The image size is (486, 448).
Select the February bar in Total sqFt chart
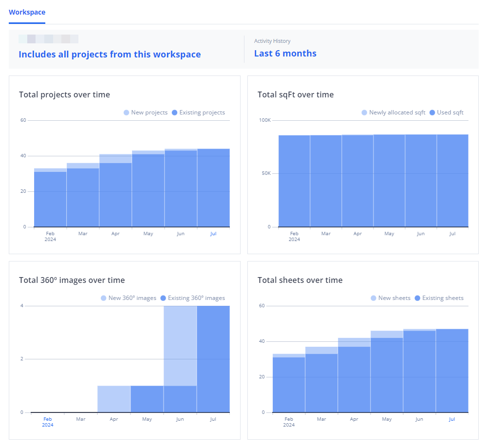coord(294,181)
